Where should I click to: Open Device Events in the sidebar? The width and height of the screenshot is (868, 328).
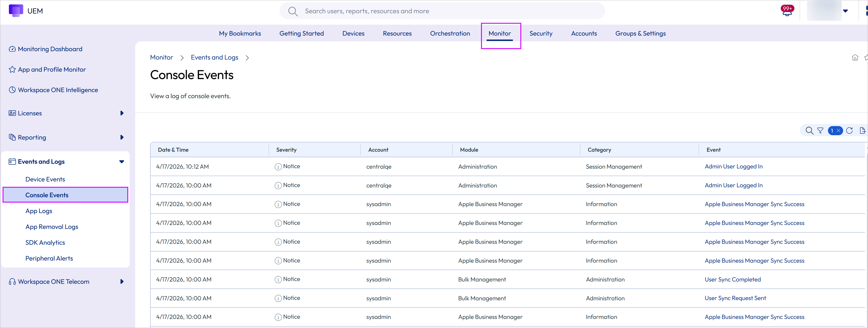pos(45,180)
